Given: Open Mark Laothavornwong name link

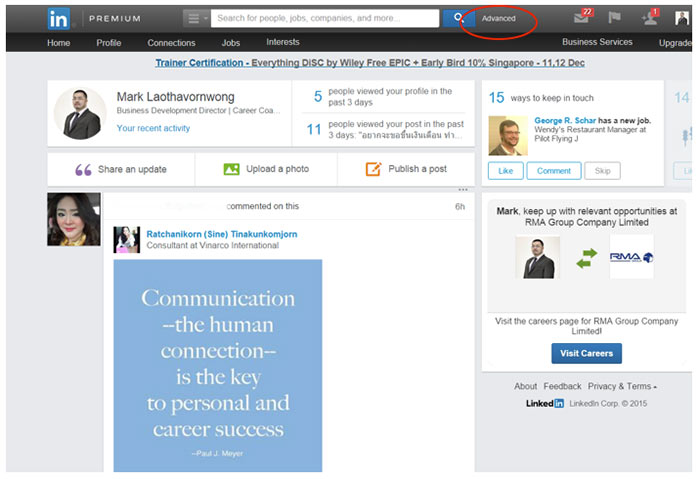Looking at the screenshot, I should 175,97.
